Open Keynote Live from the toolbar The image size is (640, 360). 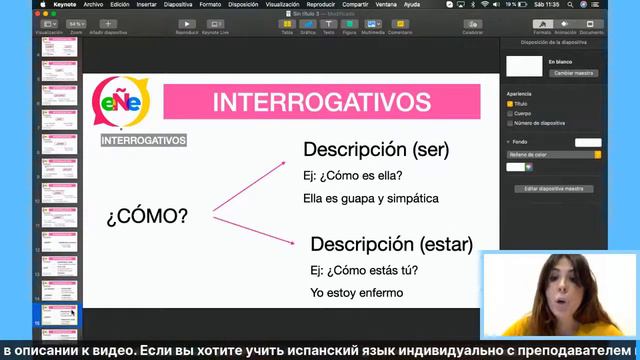tap(215, 24)
